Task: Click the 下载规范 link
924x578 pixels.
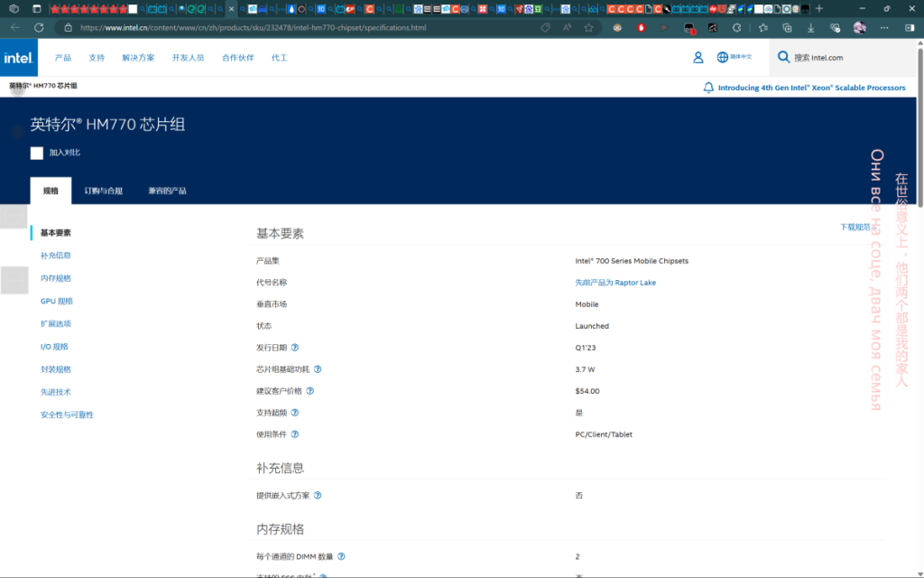Action: [x=856, y=227]
